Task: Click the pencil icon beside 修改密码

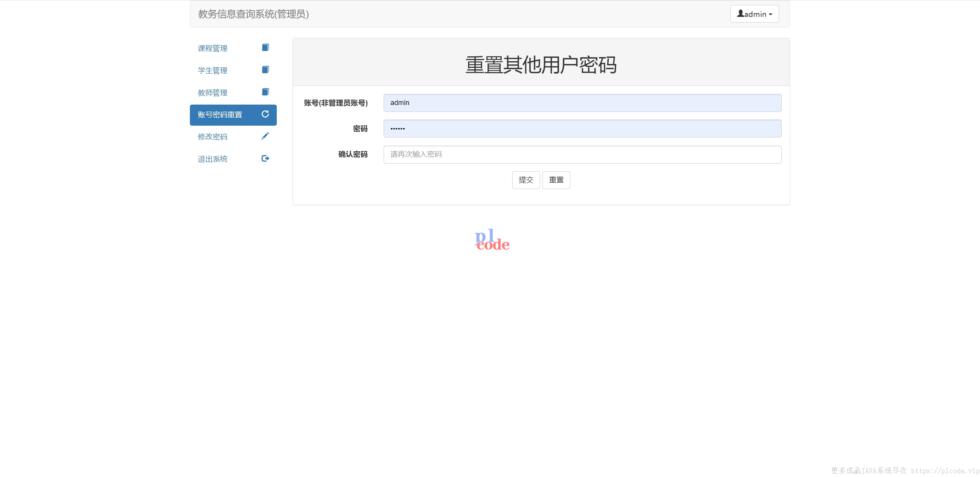Action: 265,136
